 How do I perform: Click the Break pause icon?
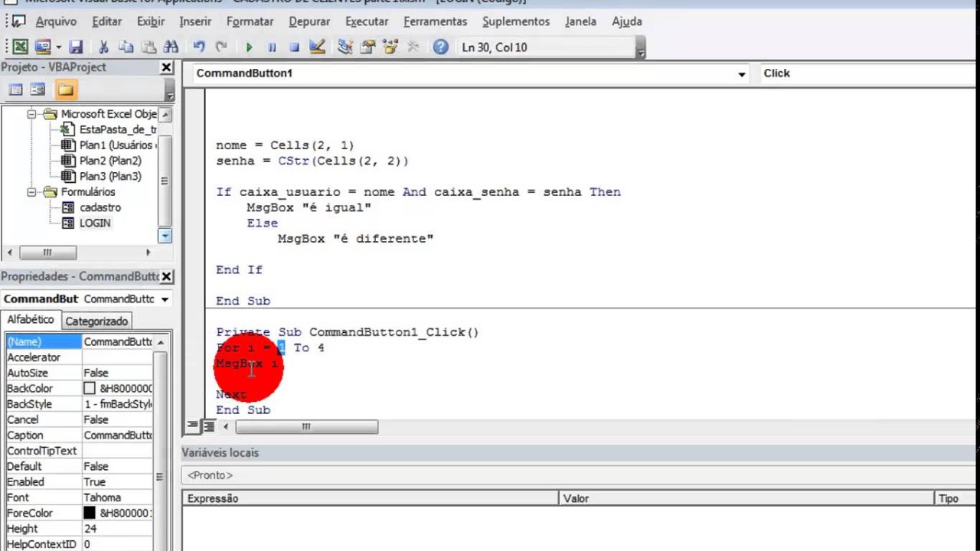(x=272, y=47)
